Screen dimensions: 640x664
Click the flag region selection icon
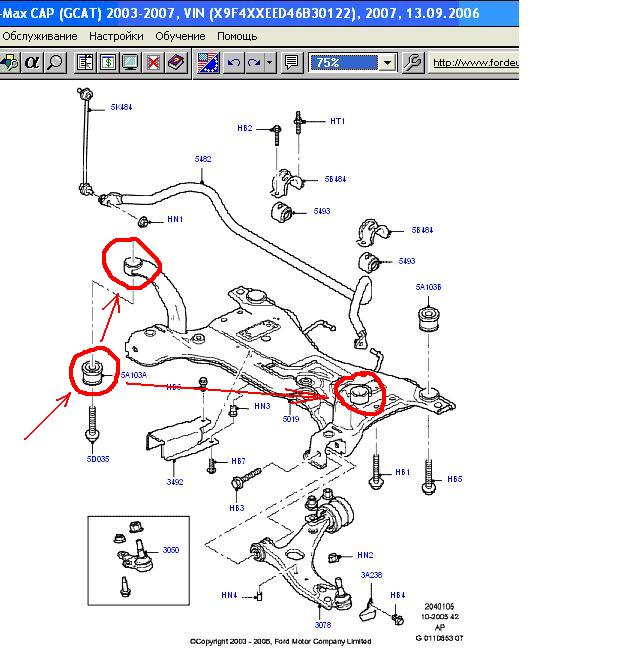pyautogui.click(x=208, y=63)
